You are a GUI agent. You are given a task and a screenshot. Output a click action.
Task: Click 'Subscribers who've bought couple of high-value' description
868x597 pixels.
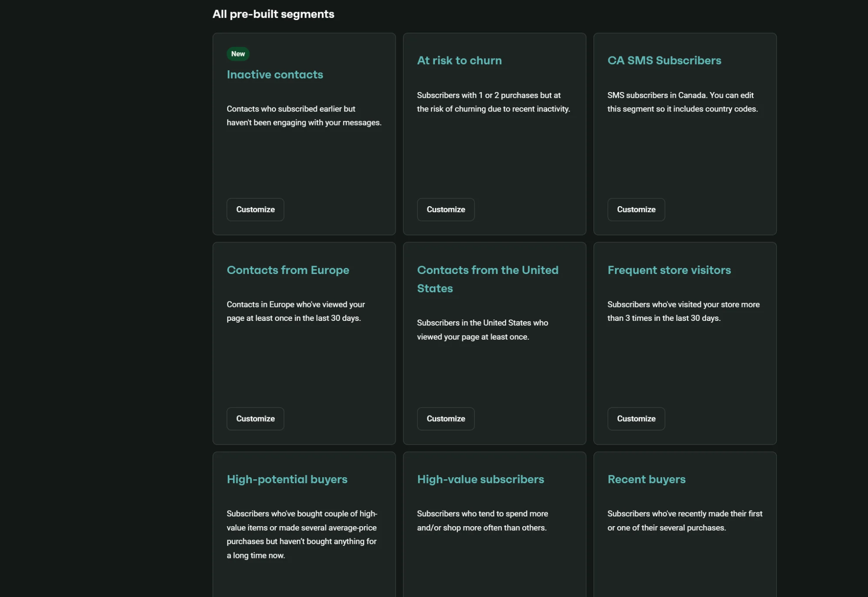click(x=302, y=534)
